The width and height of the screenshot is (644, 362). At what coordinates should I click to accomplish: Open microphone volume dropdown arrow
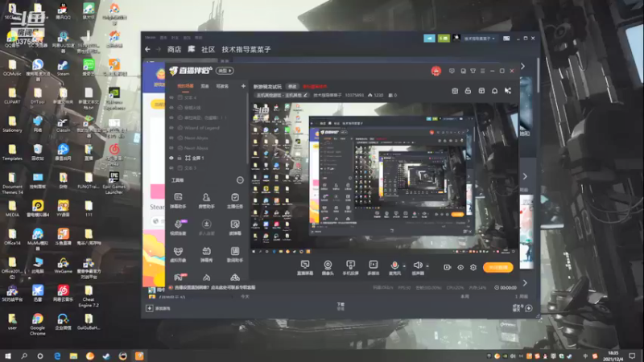coord(404,266)
